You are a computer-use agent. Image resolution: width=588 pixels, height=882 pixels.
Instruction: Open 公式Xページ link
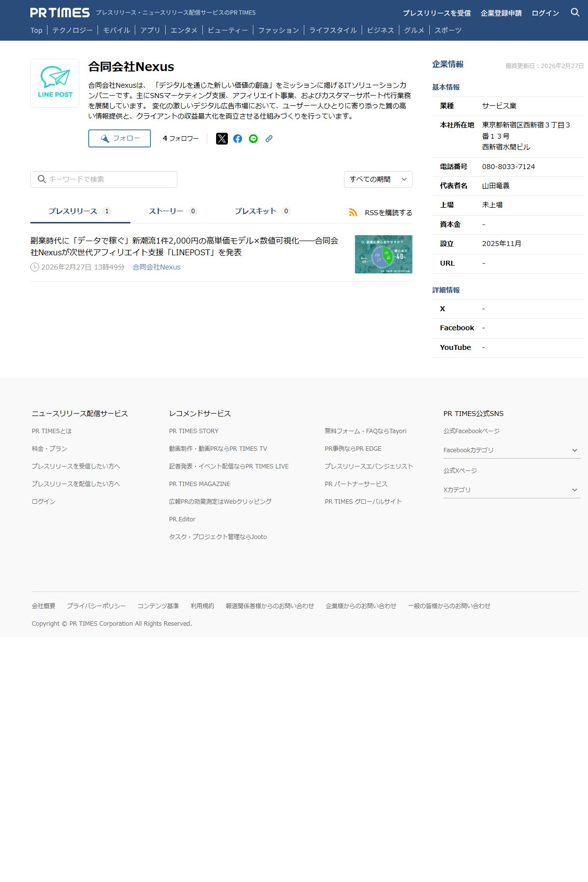[x=460, y=471]
